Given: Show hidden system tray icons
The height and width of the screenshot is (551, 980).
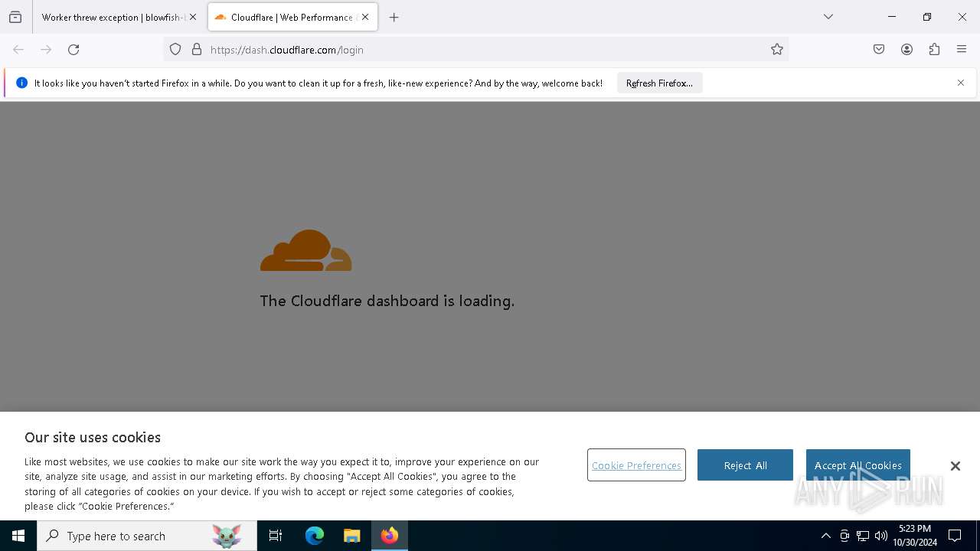Looking at the screenshot, I should [825, 536].
